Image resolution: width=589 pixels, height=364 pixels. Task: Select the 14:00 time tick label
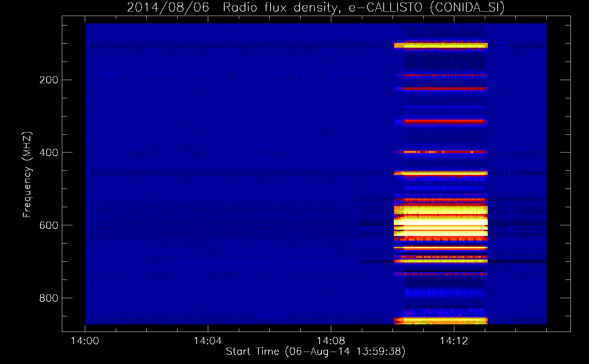85,341
